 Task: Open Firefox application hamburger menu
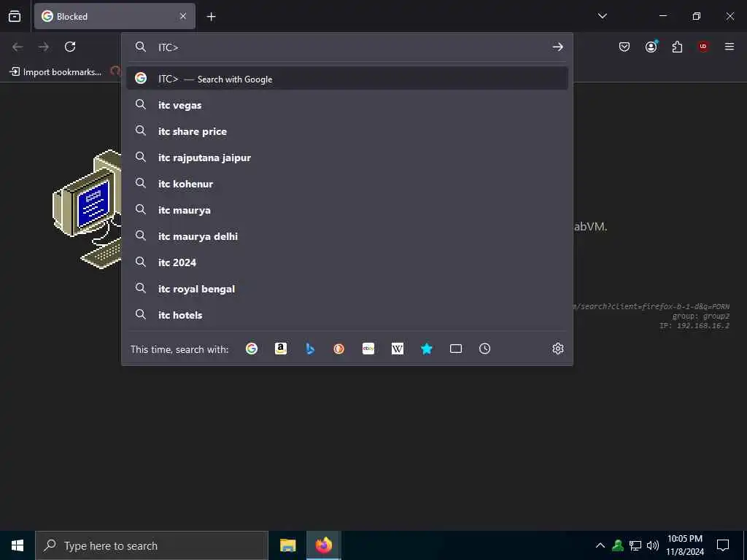click(x=729, y=47)
